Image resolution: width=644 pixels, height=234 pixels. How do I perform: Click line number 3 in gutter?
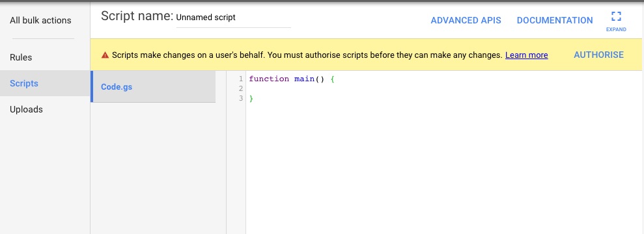click(x=241, y=98)
